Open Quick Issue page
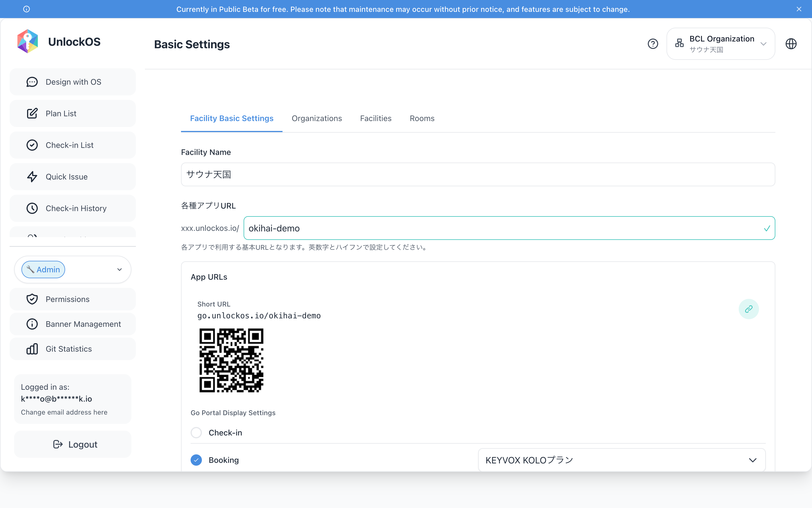The height and width of the screenshot is (508, 812). (72, 177)
